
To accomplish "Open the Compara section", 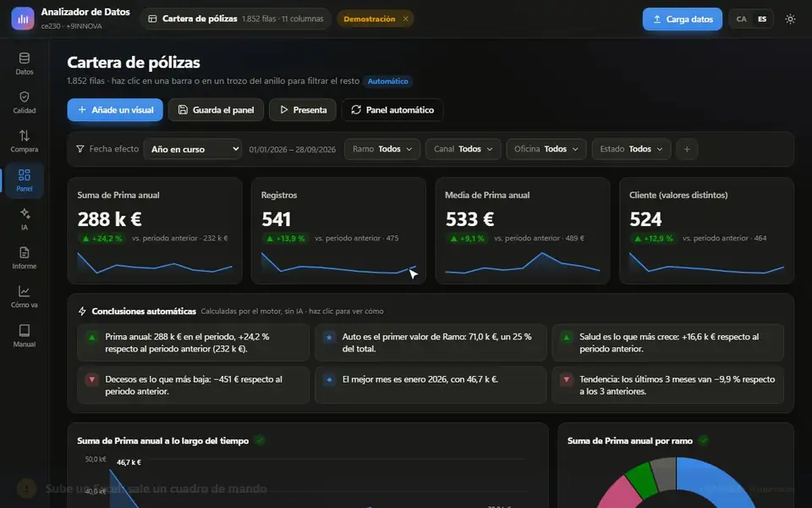I will point(25,141).
